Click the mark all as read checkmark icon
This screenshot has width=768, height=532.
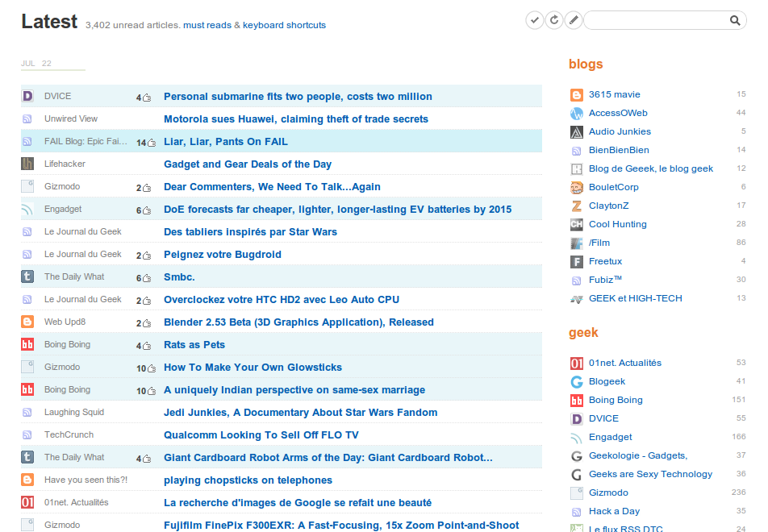(535, 20)
